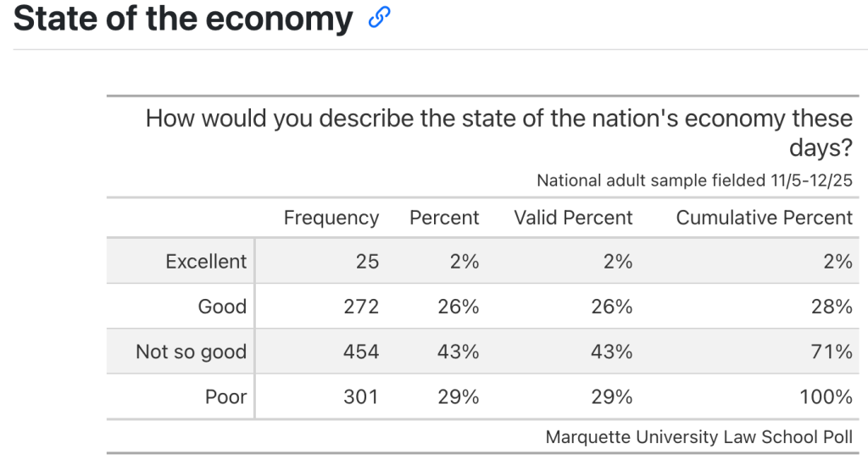Image resolution: width=868 pixels, height=465 pixels.
Task: Select the 28% cumulative percent cell
Action: [832, 307]
